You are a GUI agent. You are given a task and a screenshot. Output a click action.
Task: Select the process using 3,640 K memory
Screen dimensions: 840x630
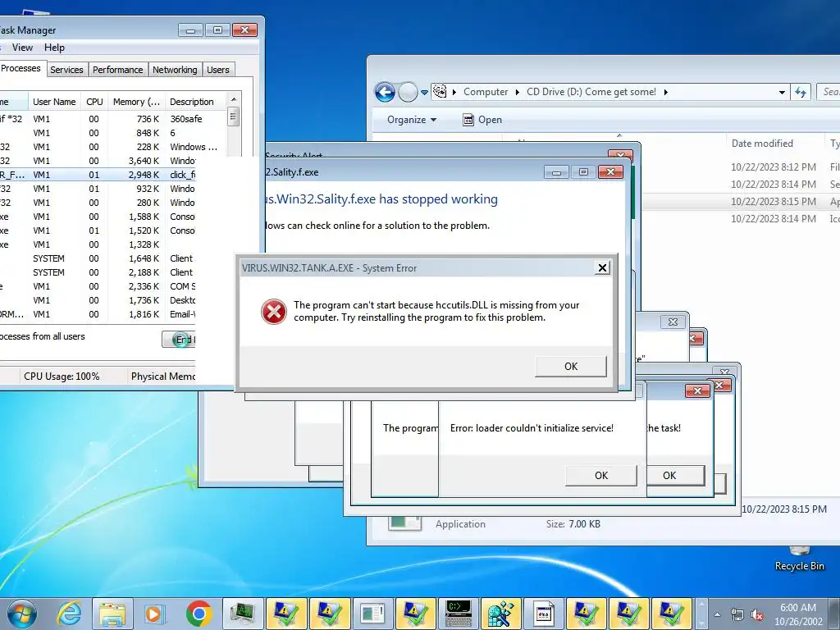pos(98,161)
